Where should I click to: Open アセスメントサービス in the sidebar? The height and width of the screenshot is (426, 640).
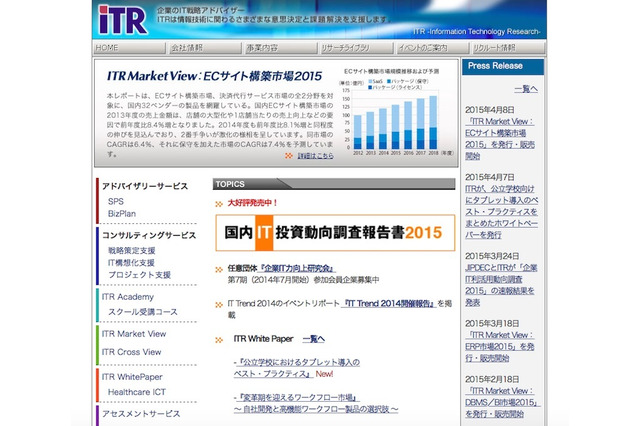click(x=141, y=414)
